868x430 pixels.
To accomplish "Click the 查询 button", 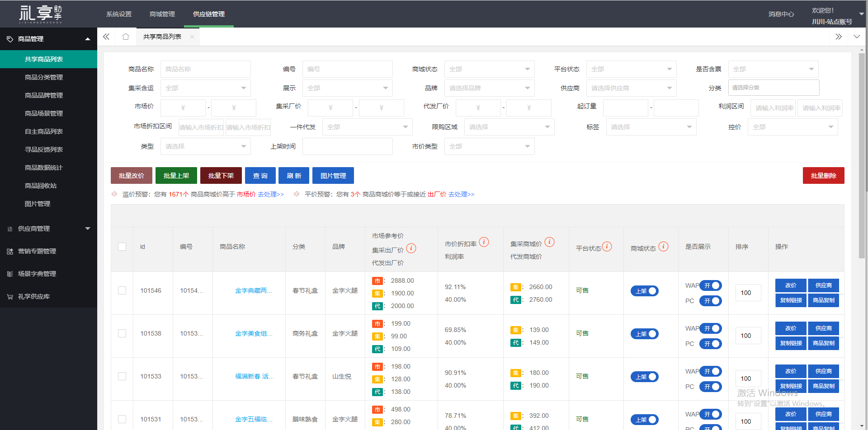I will (x=260, y=176).
